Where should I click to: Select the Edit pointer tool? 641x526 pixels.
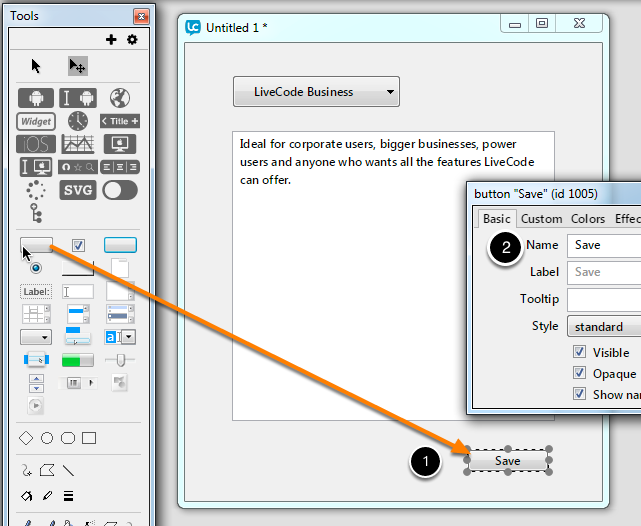coord(78,66)
